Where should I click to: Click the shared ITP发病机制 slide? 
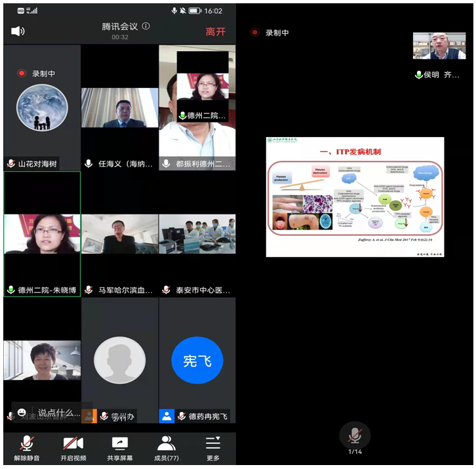[x=355, y=197]
